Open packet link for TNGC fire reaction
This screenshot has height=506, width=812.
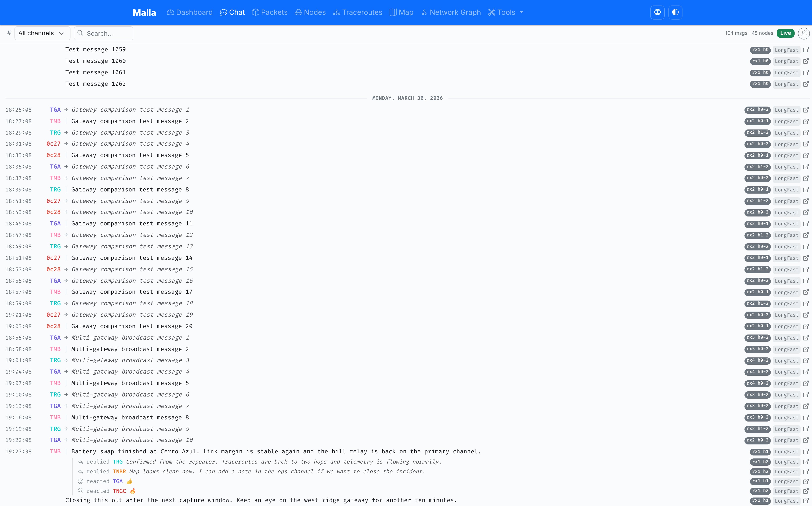point(806,491)
